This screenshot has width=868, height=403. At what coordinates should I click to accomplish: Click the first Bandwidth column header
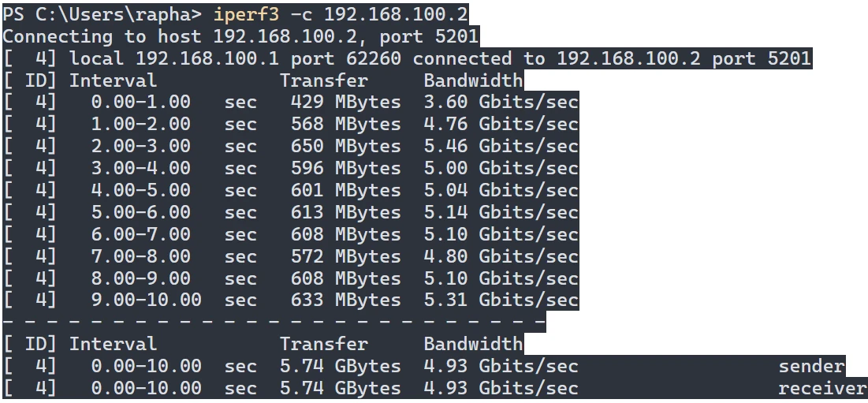click(473, 80)
